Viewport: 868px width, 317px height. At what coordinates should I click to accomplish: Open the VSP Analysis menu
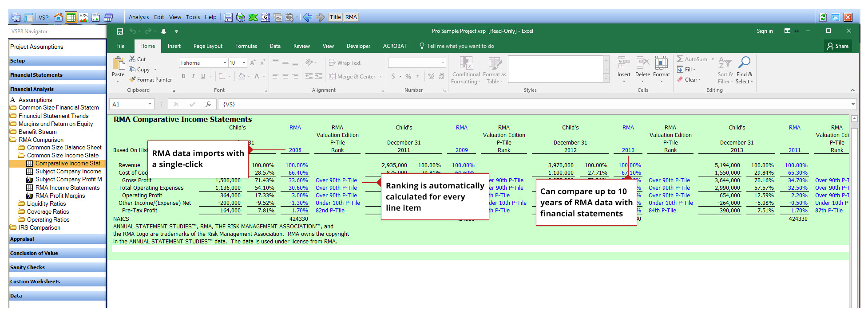tap(139, 17)
